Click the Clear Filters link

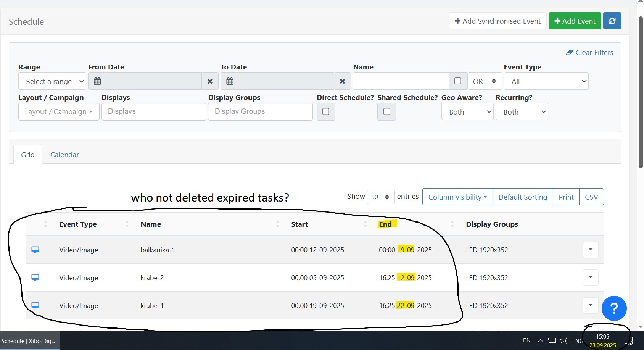[589, 53]
